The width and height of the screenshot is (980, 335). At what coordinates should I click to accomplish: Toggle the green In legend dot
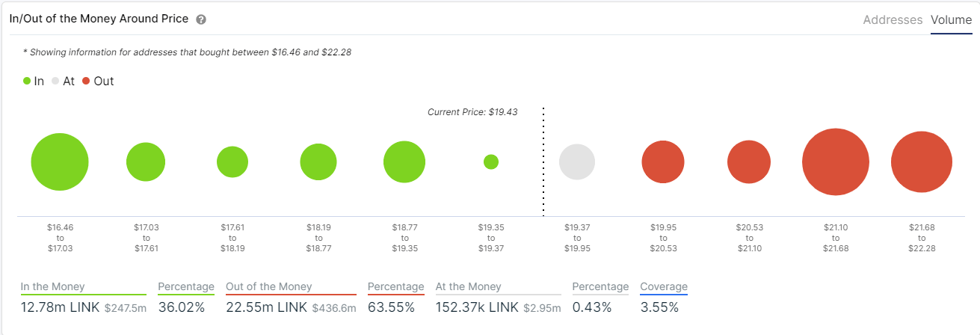[x=27, y=82]
